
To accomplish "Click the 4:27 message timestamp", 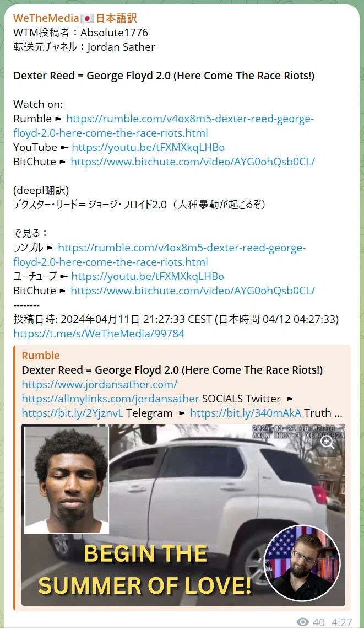I will click(341, 622).
